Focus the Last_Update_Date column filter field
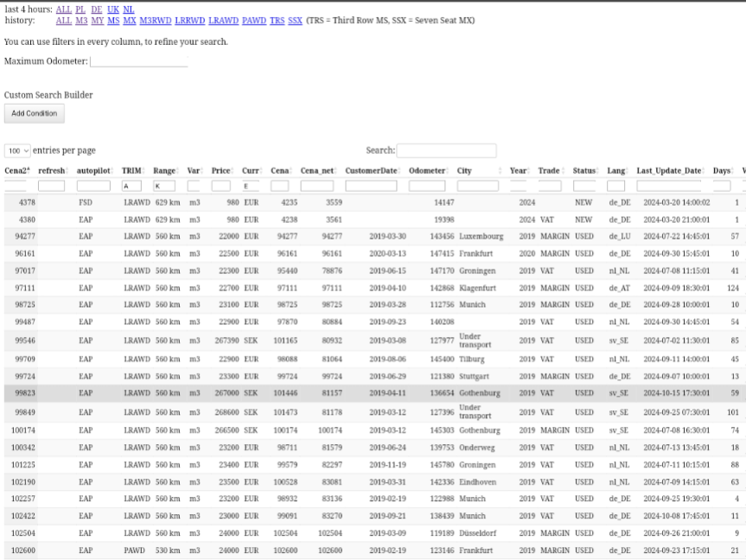This screenshot has height=560, width=746. (x=669, y=186)
